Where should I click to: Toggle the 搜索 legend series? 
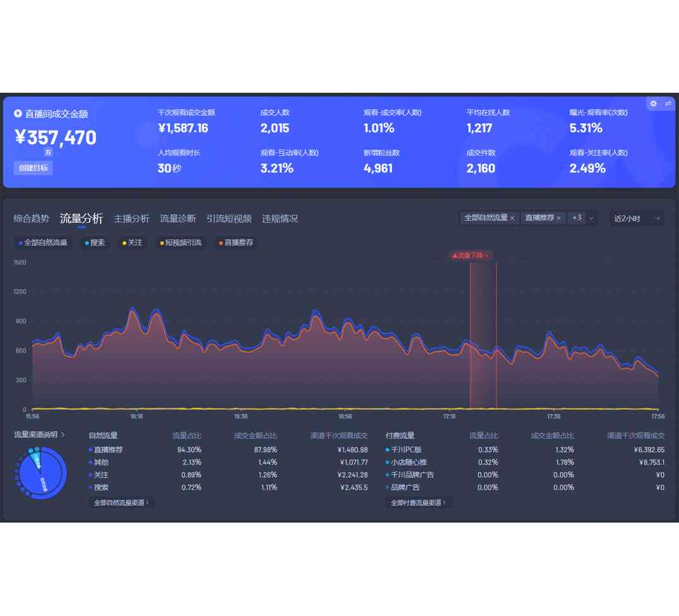[x=95, y=242]
